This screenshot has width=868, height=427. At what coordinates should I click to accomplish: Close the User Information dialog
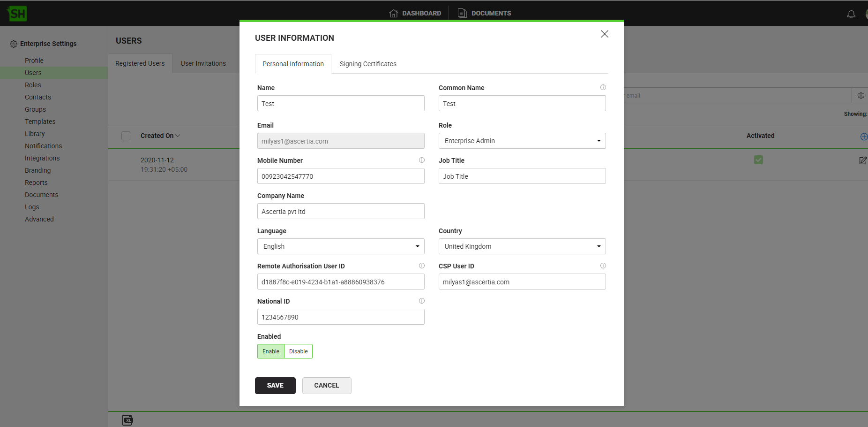point(604,34)
